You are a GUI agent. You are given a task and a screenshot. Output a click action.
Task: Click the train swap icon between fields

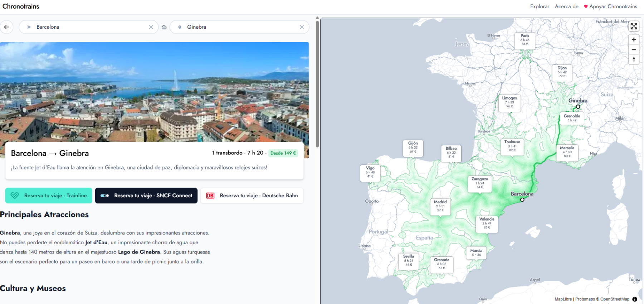tap(164, 27)
